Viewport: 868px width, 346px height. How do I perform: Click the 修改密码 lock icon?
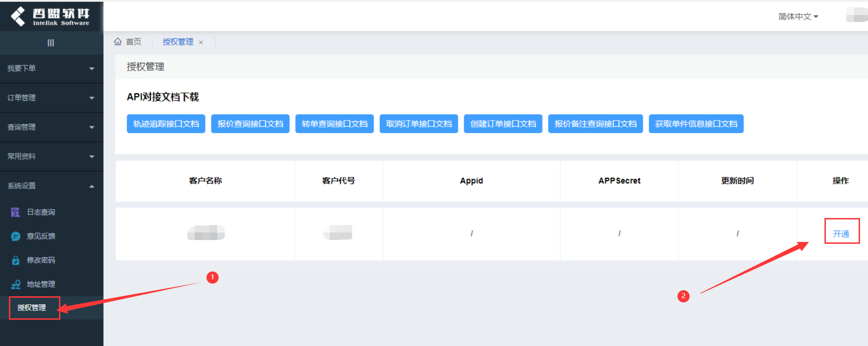pos(15,260)
